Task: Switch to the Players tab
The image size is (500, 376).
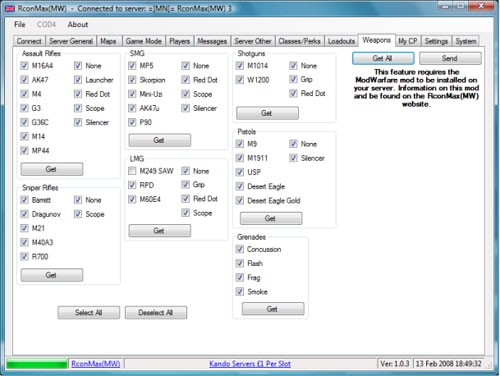Action: [x=179, y=41]
